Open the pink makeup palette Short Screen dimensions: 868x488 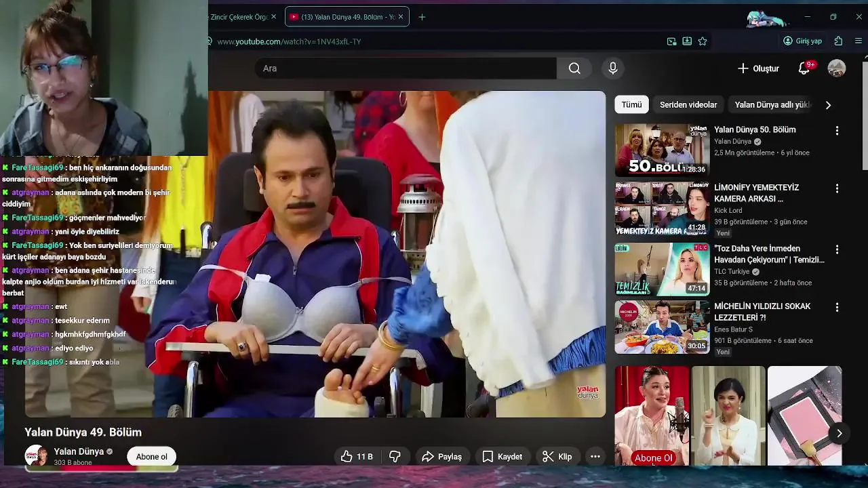point(805,415)
